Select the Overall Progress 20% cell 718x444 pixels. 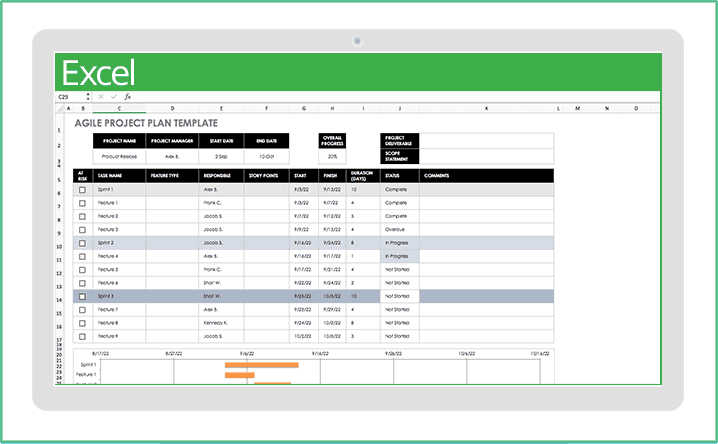(331, 156)
